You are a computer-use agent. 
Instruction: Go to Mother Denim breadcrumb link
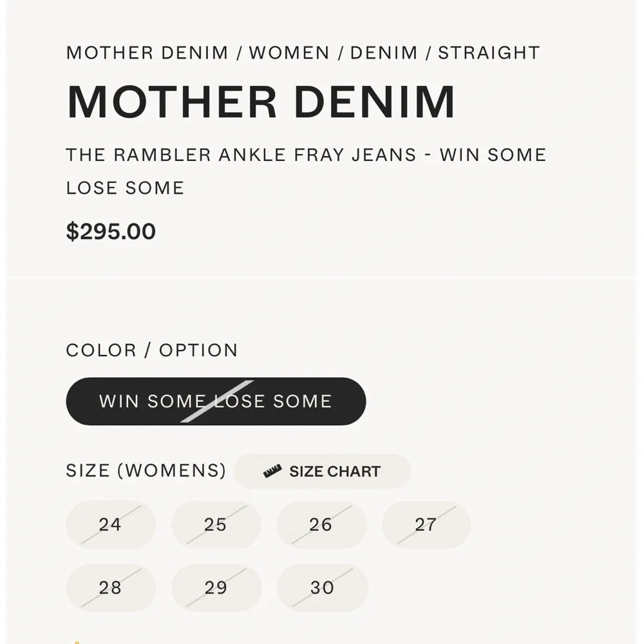tap(147, 53)
